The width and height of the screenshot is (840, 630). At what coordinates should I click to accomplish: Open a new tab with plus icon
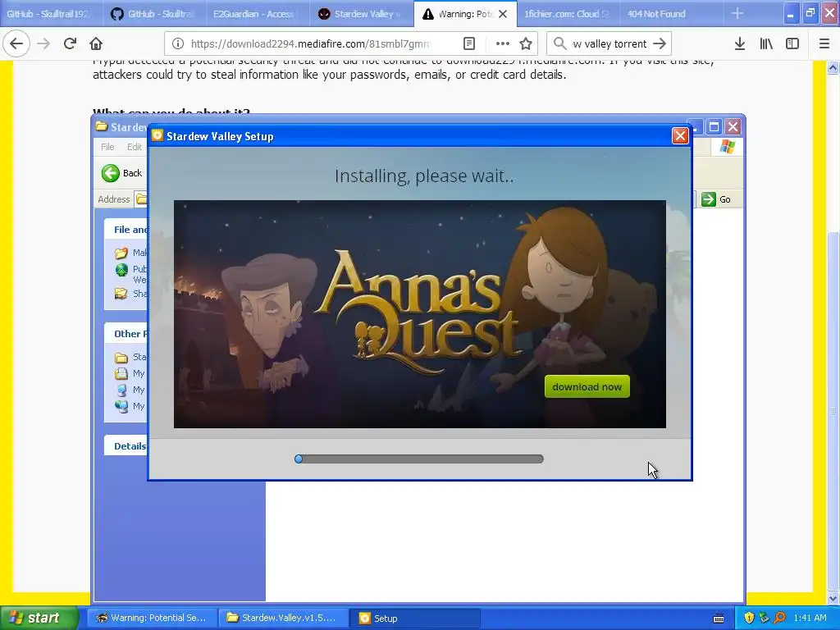point(737,13)
